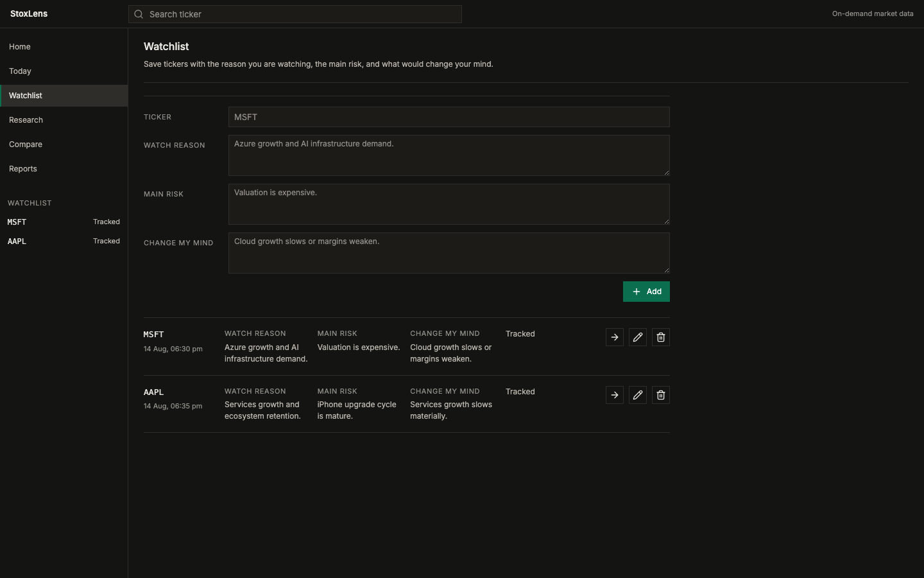Select Watchlist in the sidebar navigation
924x578 pixels.
click(x=64, y=96)
